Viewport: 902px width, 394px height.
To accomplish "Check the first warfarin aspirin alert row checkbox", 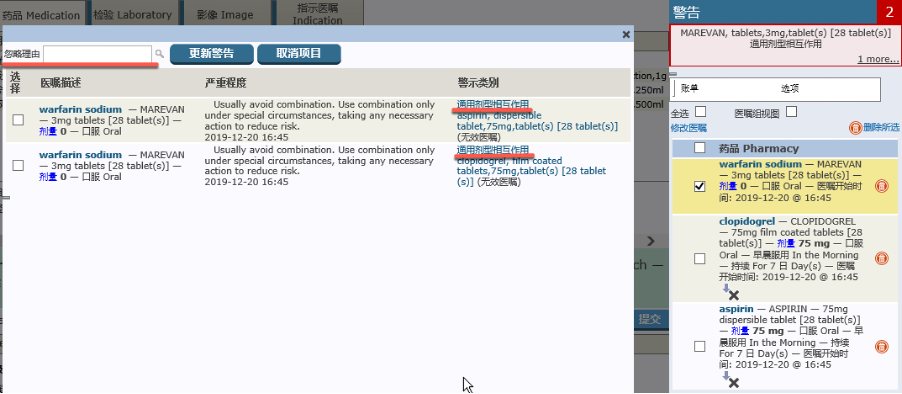I will pos(18,119).
